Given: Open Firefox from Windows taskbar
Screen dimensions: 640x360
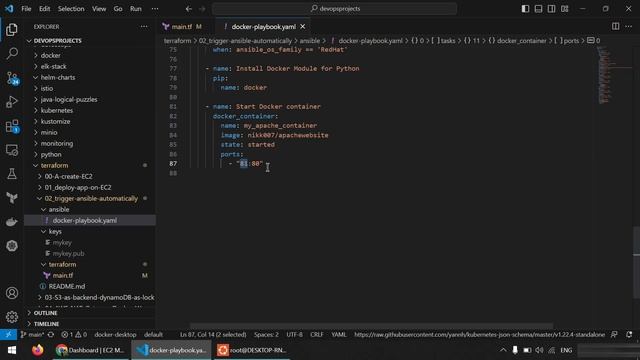Looking at the screenshot, I should 38,350.
